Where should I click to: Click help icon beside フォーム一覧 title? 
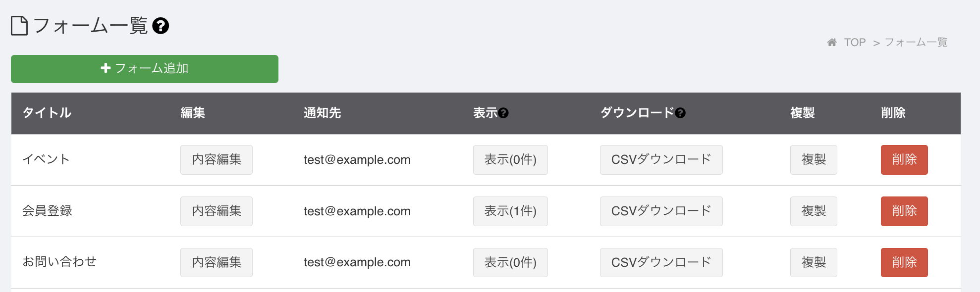161,26
